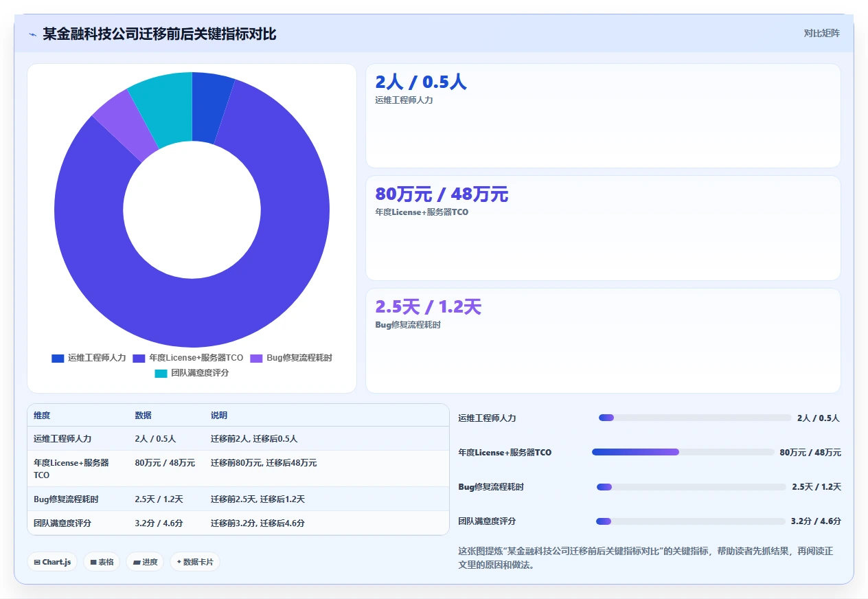Screen dimensions: 868x599
Task: Click the 进度 tag icon
Action: pyautogui.click(x=137, y=562)
